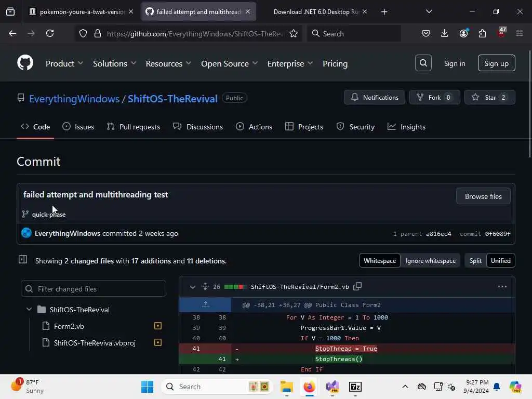The image size is (532, 399).
Task: Open tracking protection shield icon
Action: (83, 34)
